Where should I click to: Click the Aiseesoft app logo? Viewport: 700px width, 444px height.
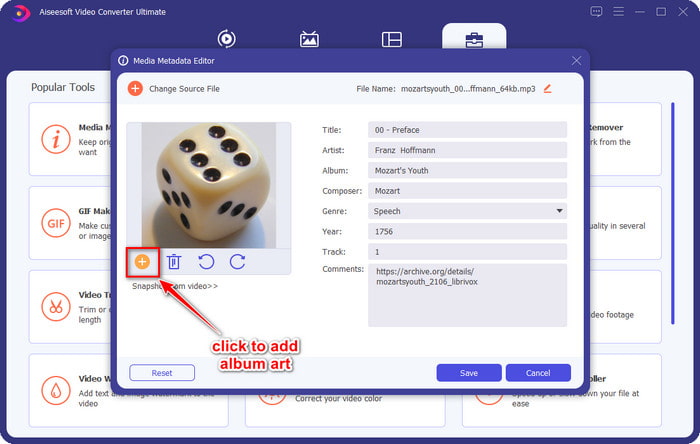pos(20,12)
